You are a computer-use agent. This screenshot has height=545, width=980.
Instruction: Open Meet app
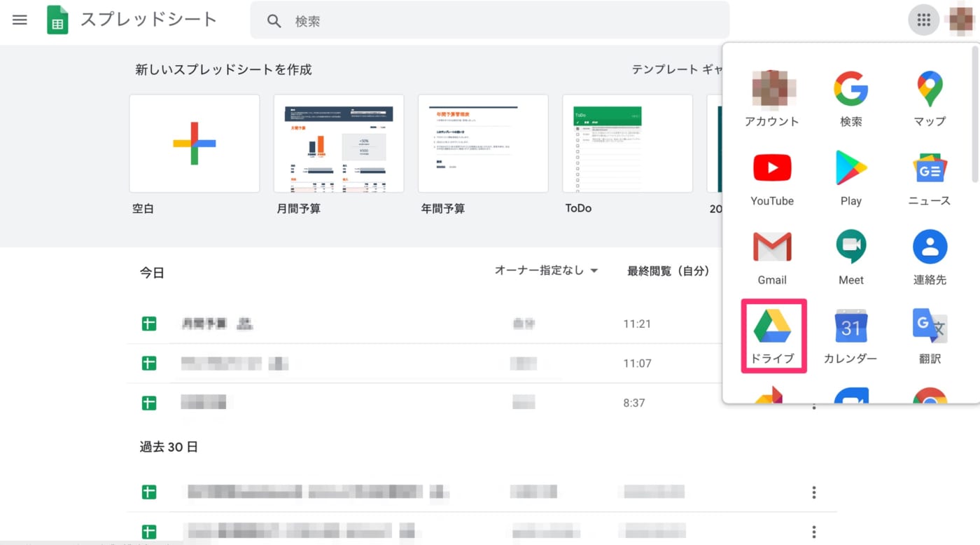851,257
